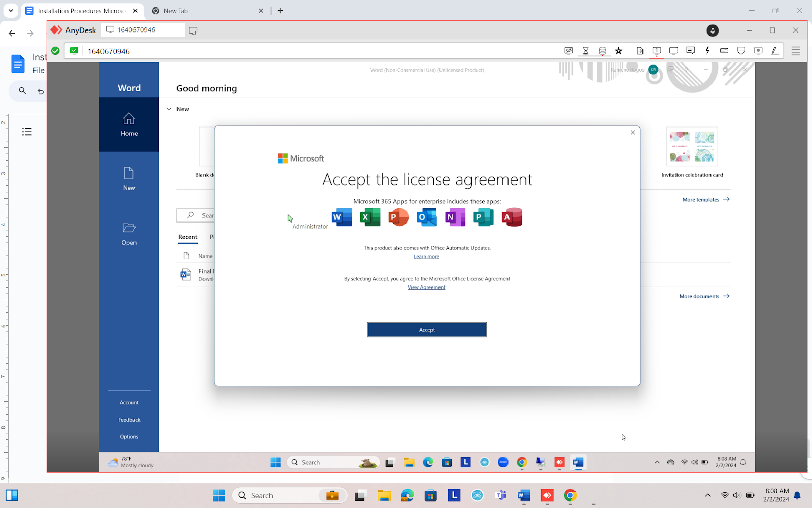The width and height of the screenshot is (812, 508).
Task: Click Google Docs outline icon
Action: tap(27, 132)
